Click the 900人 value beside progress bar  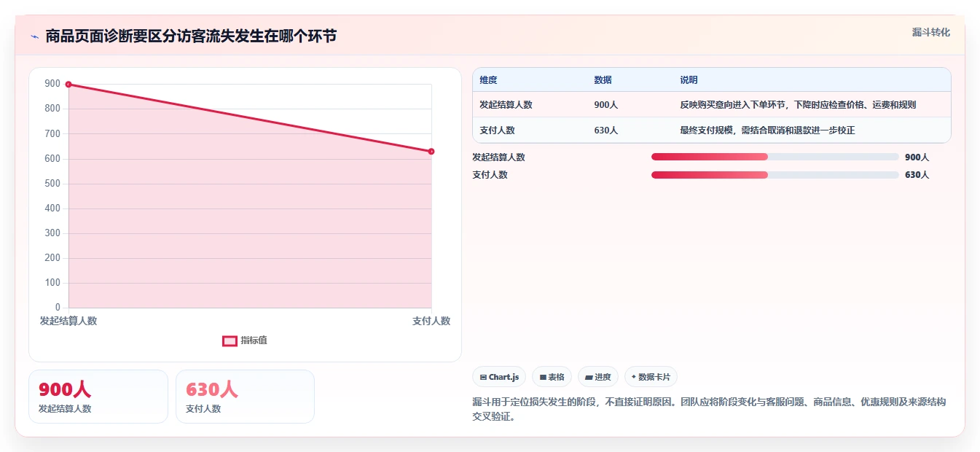tap(917, 157)
